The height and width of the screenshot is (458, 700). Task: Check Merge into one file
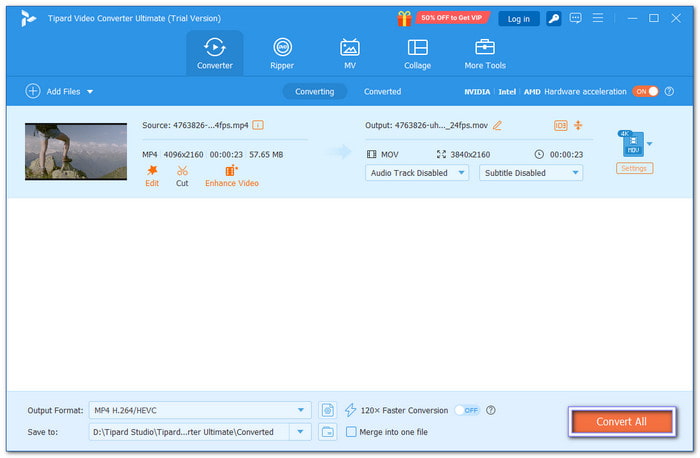click(x=351, y=432)
